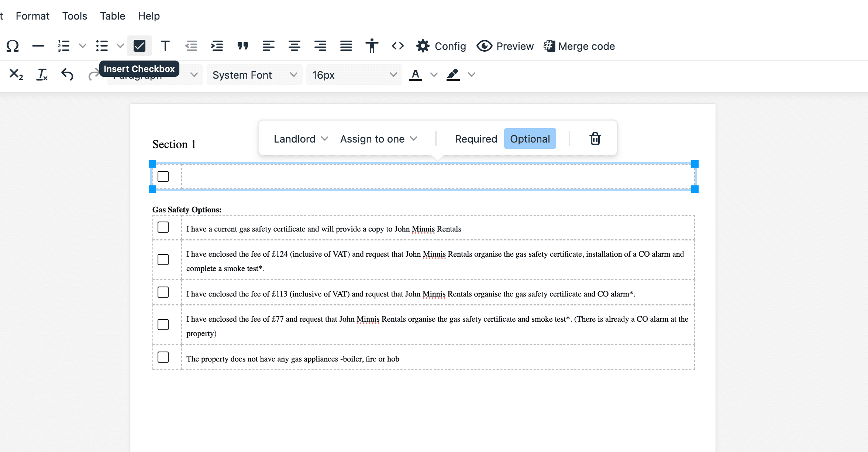Screen dimensions: 868x452
Task: Click the Insert Checkbox toolbar icon
Action: tap(139, 46)
